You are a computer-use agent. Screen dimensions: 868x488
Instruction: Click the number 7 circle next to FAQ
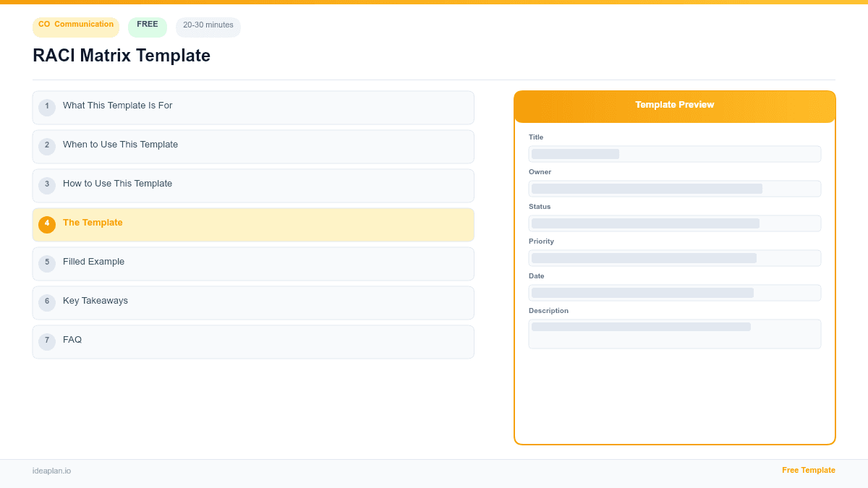pyautogui.click(x=47, y=341)
